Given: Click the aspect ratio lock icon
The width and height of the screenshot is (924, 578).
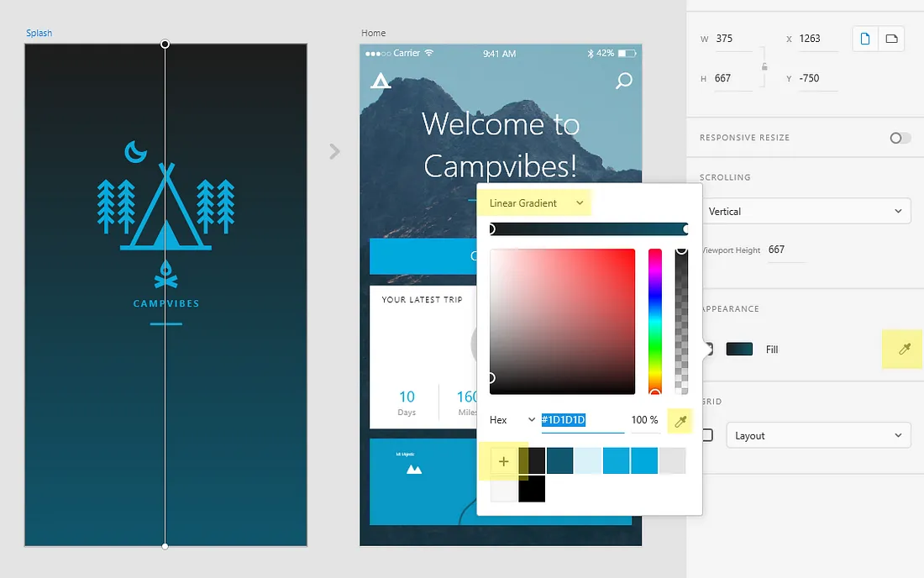Looking at the screenshot, I should pyautogui.click(x=764, y=66).
